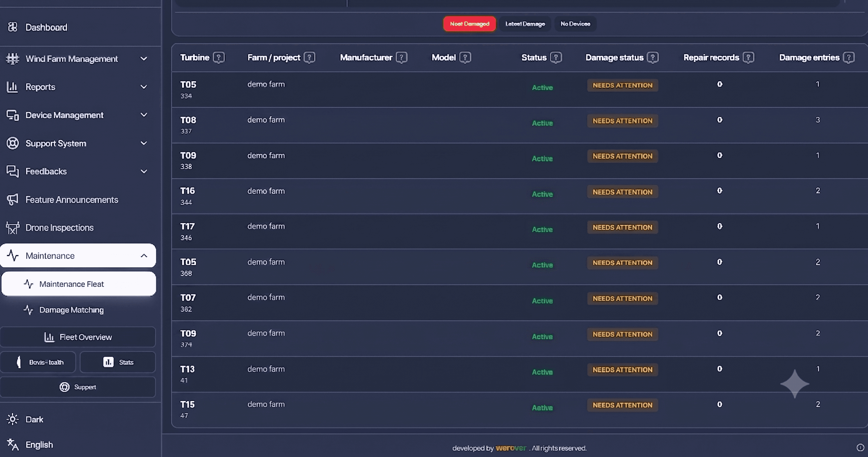Select Maintenance Fleet menu item
Image resolution: width=868 pixels, height=457 pixels.
click(x=79, y=284)
